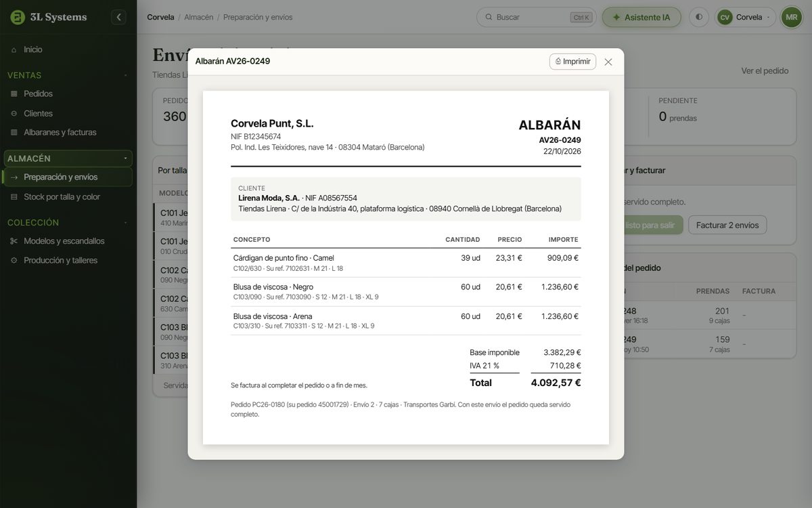This screenshot has height=508, width=812.
Task: Open the Corvela company switcher
Action: (x=745, y=17)
